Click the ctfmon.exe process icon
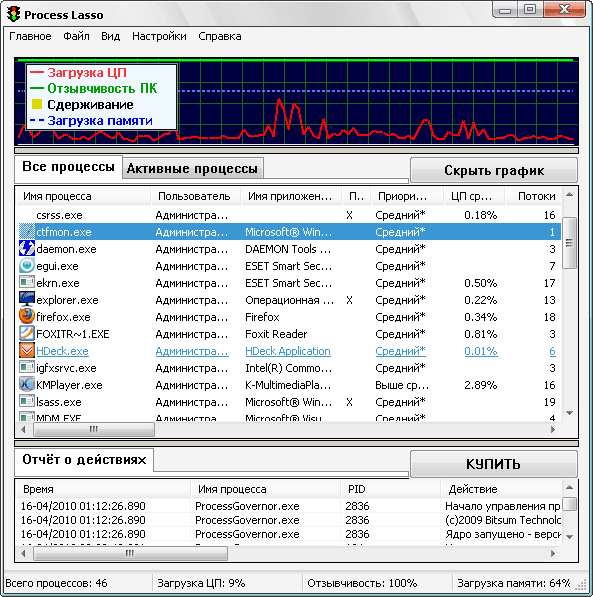 pyautogui.click(x=27, y=232)
